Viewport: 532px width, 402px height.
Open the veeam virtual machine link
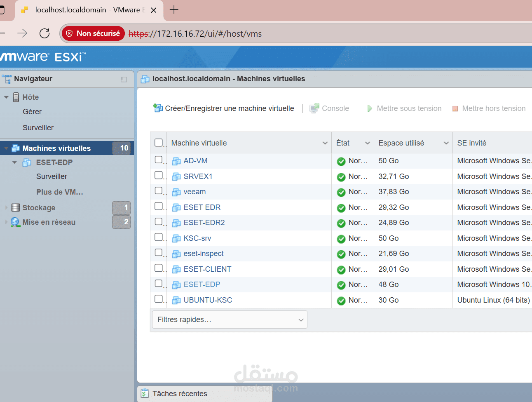(195, 192)
